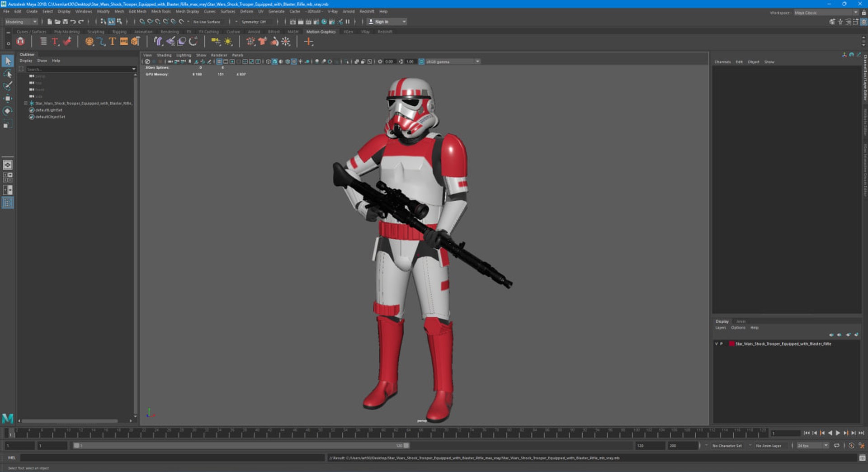Screen dimensions: 868x472
Task: Click the animation preferences running-figure icon
Action: tap(861, 446)
